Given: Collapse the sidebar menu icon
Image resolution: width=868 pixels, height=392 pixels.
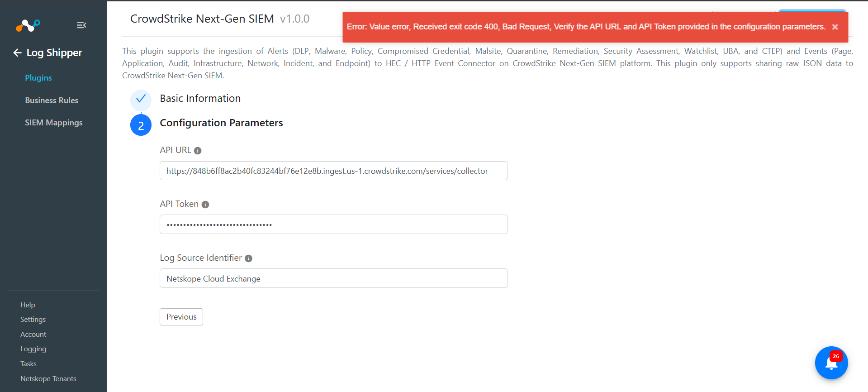Looking at the screenshot, I should click(81, 25).
